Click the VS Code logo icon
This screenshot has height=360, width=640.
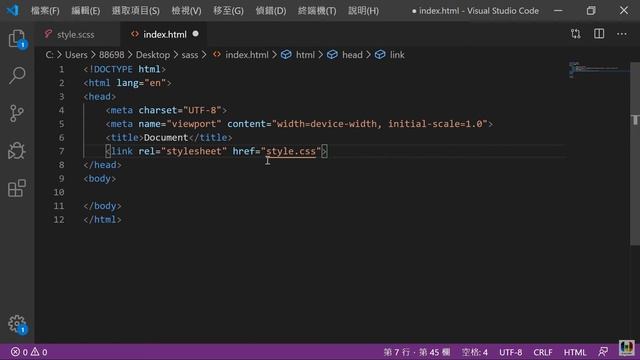(x=13, y=10)
